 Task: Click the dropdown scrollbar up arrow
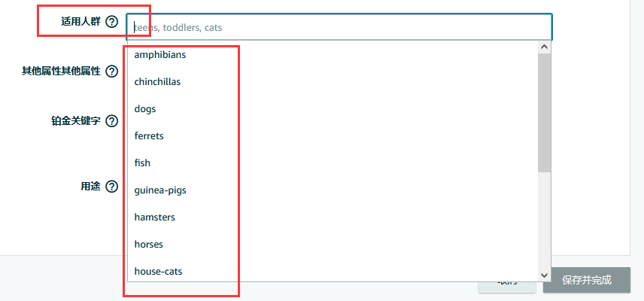(x=545, y=47)
